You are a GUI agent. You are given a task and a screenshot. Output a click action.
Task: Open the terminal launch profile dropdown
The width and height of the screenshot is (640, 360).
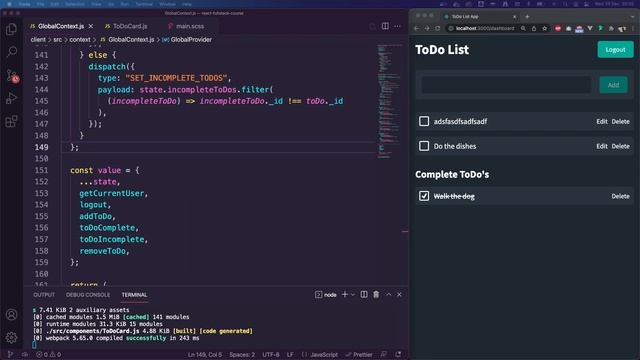353,294
